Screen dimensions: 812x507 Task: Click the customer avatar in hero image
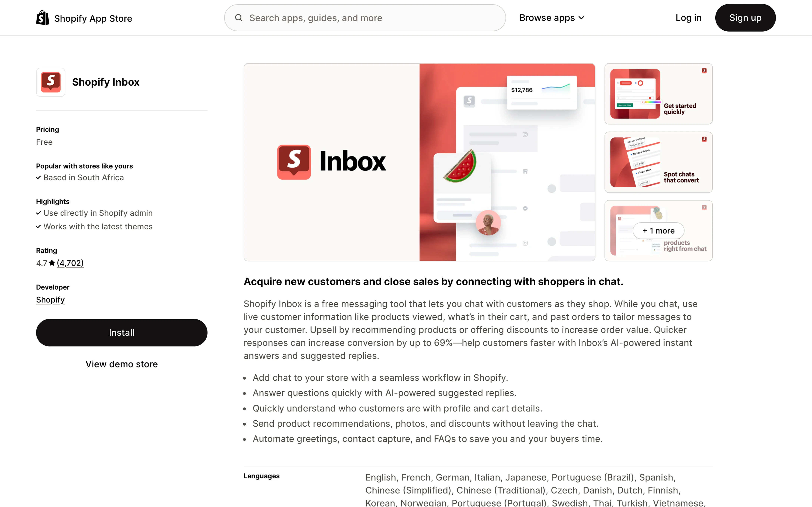pyautogui.click(x=488, y=223)
